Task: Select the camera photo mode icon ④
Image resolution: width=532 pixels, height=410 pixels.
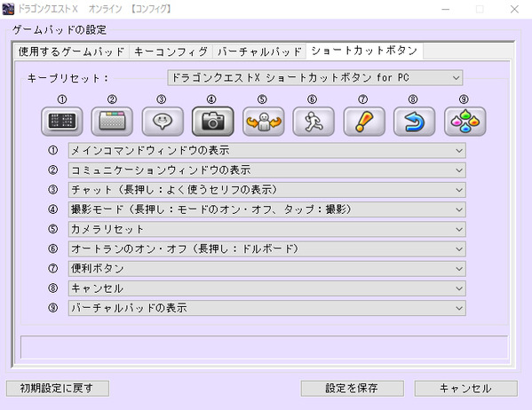Action: tap(213, 122)
